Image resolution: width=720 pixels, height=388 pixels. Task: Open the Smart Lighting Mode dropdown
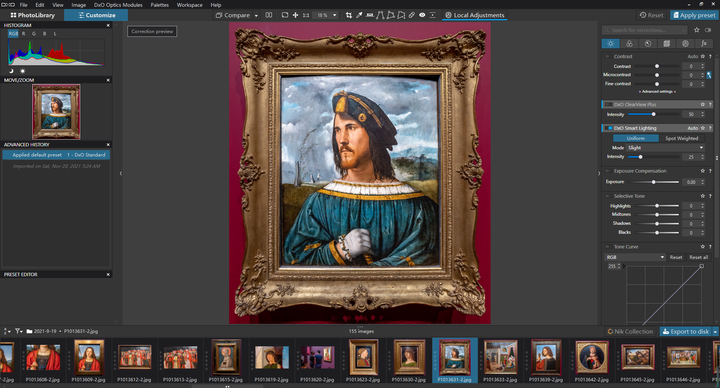(x=665, y=148)
